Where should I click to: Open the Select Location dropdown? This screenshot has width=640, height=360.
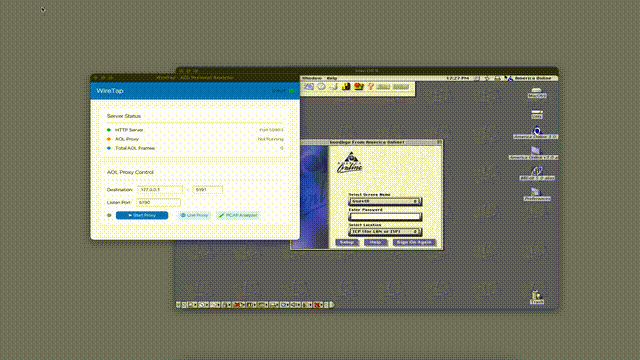385,231
